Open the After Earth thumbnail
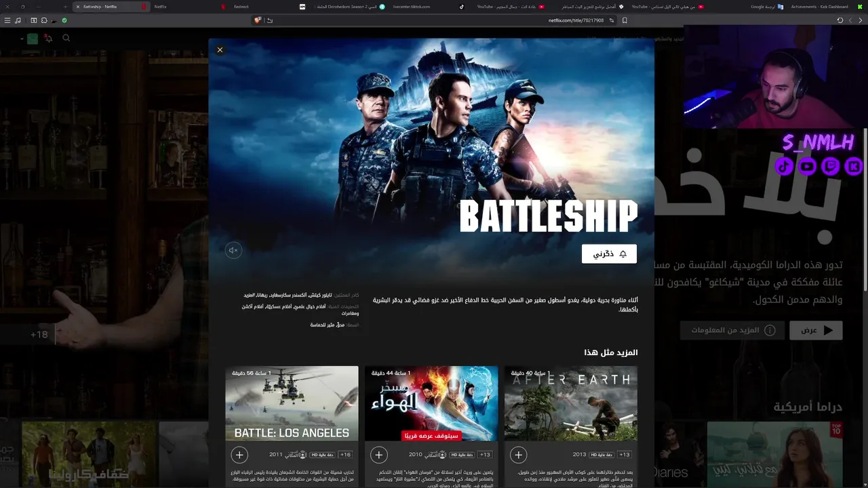This screenshot has width=868, height=488. pyautogui.click(x=571, y=403)
